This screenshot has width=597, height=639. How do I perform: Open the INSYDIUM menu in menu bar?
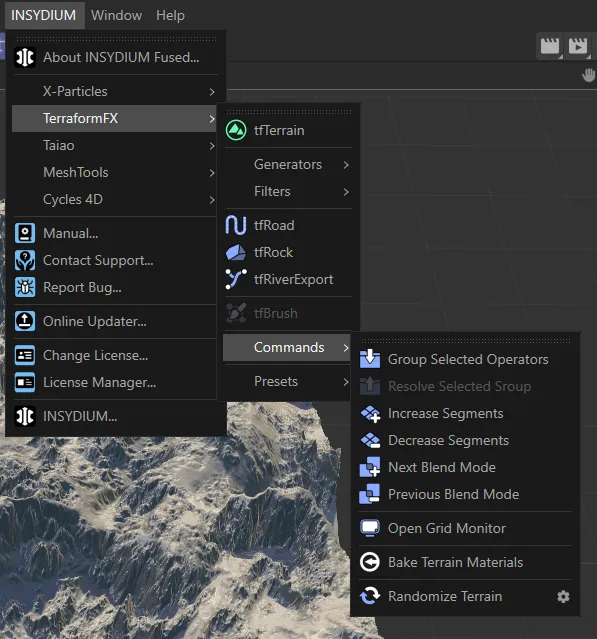[x=44, y=15]
